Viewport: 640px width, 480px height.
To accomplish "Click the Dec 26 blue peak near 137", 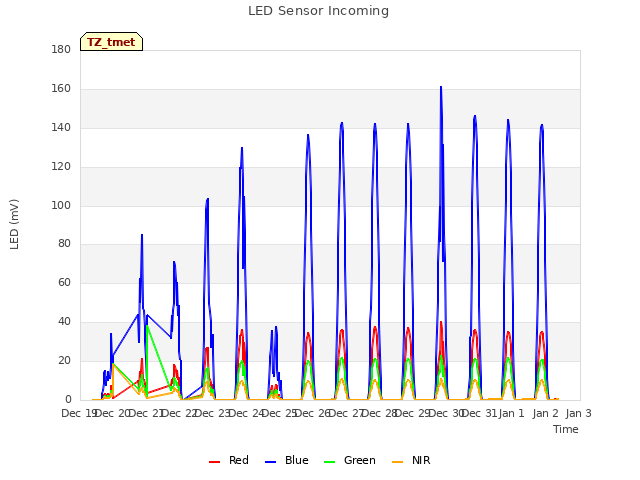I will click(308, 135).
